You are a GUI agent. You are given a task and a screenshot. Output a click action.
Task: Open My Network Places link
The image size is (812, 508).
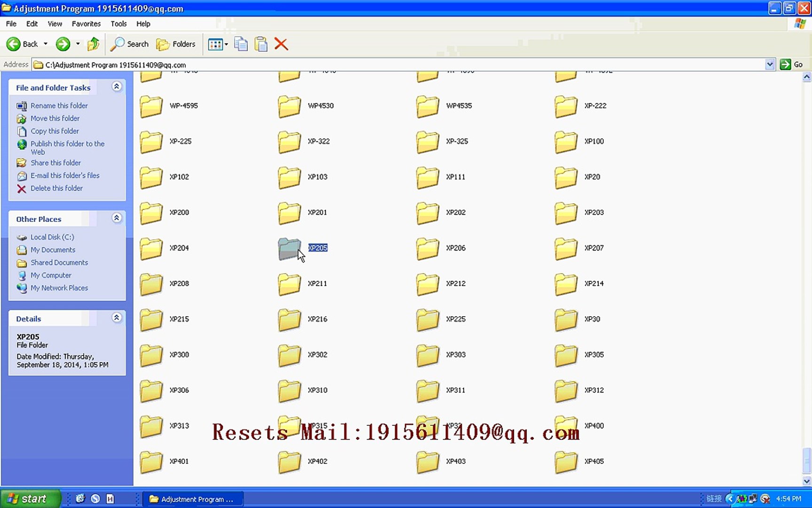tap(59, 288)
